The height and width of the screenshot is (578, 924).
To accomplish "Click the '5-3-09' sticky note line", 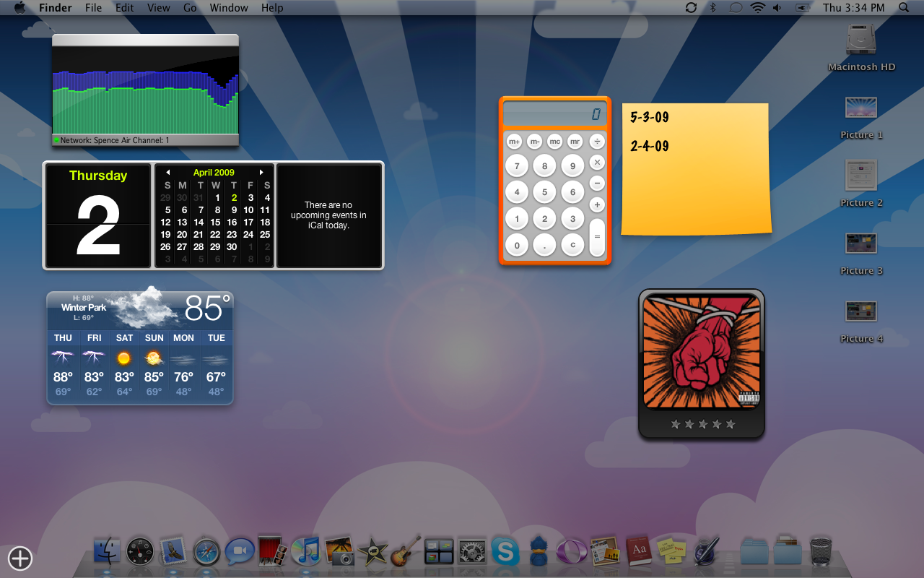I will click(649, 117).
